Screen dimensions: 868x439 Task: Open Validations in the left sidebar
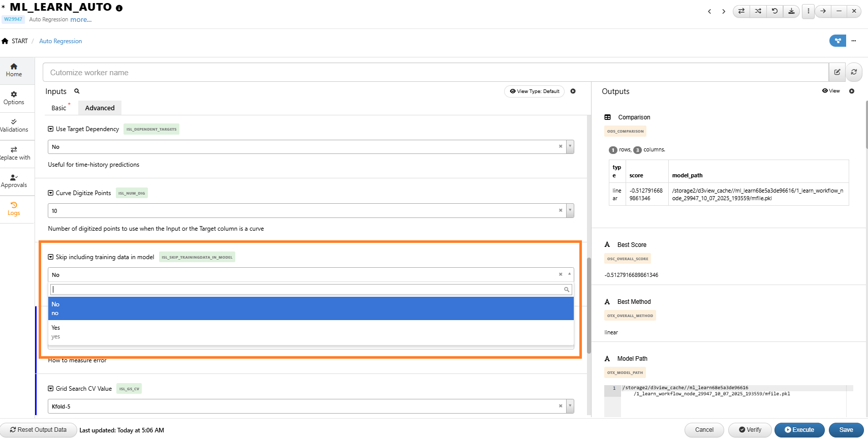pyautogui.click(x=14, y=126)
